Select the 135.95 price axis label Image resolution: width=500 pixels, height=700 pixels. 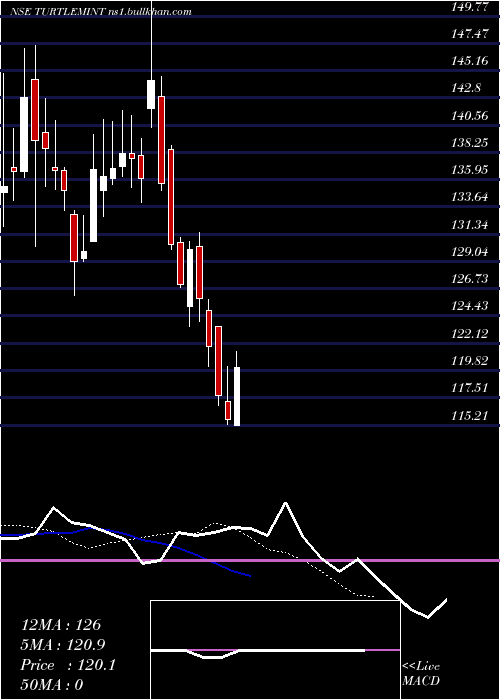click(469, 170)
